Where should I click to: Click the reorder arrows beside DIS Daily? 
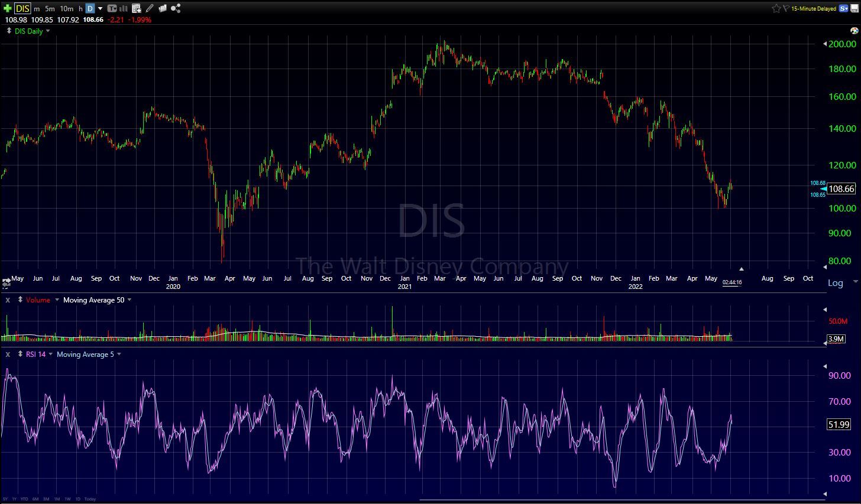(8, 31)
